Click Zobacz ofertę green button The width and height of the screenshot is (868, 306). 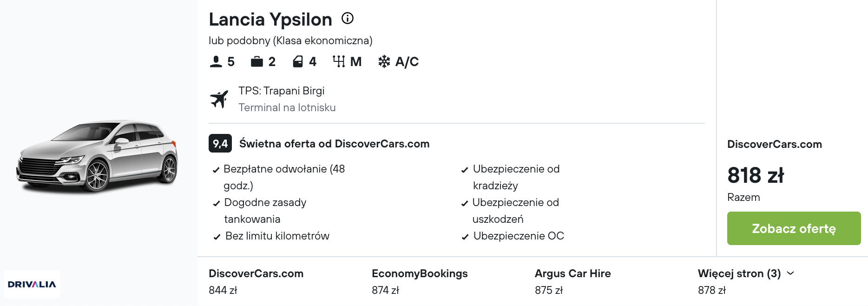(794, 228)
